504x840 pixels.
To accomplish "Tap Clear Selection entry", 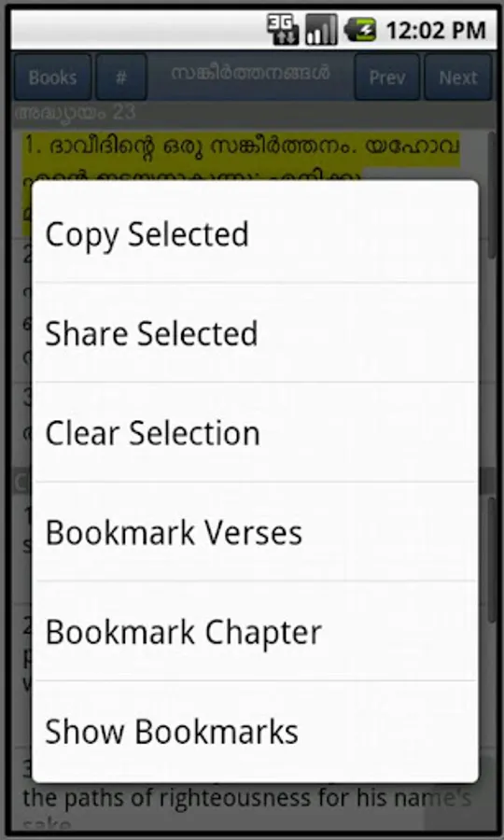I will point(255,432).
